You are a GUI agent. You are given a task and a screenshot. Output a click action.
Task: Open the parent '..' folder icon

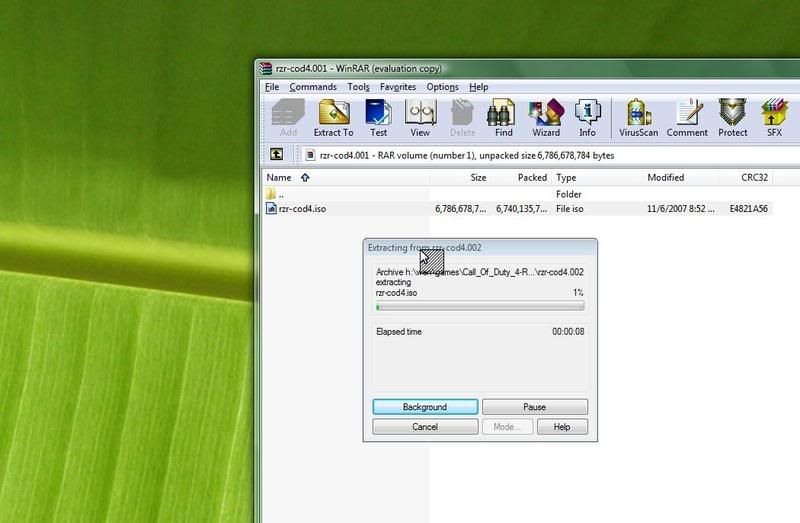271,193
